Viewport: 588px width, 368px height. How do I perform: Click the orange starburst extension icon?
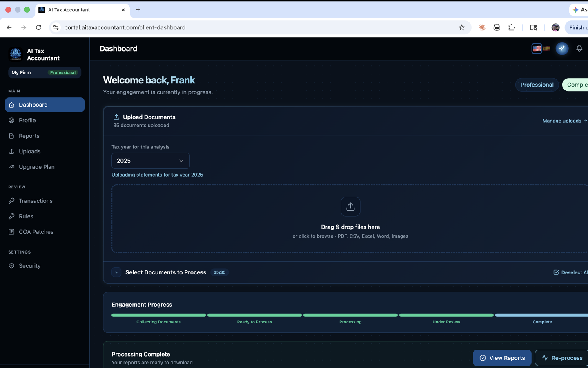point(482,27)
